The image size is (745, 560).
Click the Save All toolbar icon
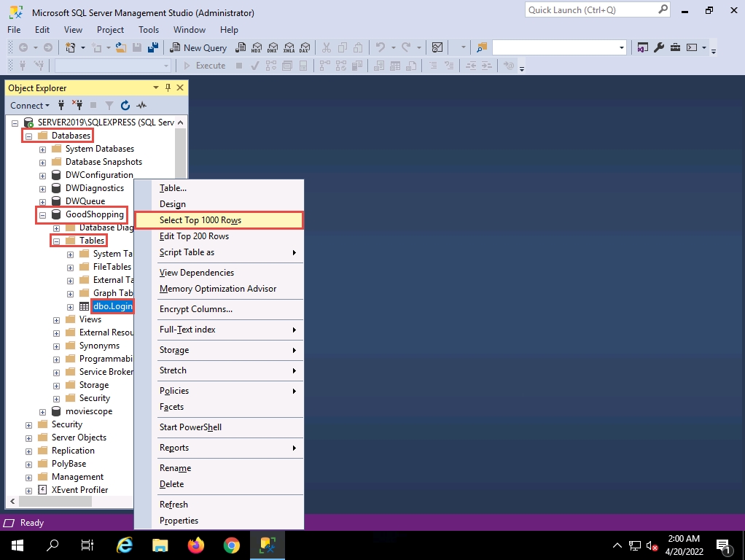coord(153,47)
